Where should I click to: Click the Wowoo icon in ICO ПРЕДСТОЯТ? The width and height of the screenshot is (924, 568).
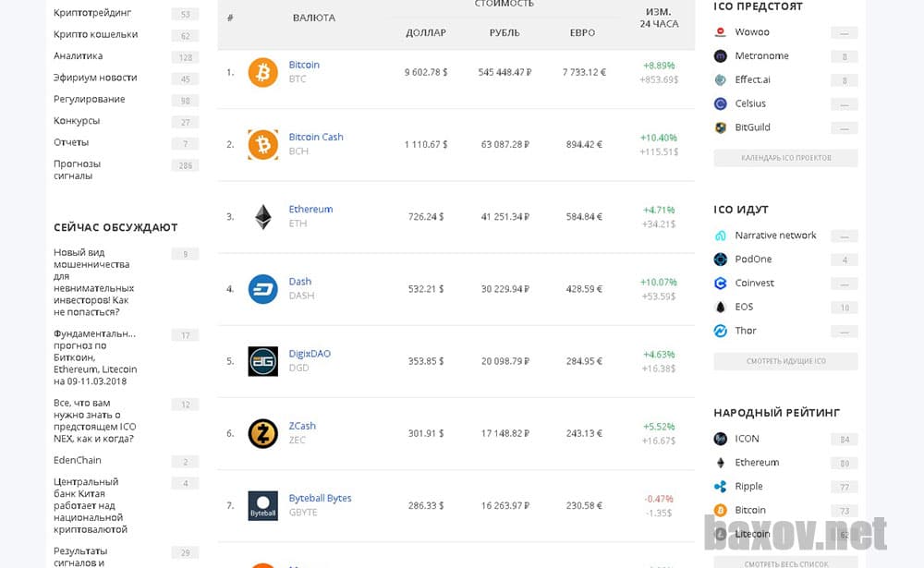click(x=722, y=31)
